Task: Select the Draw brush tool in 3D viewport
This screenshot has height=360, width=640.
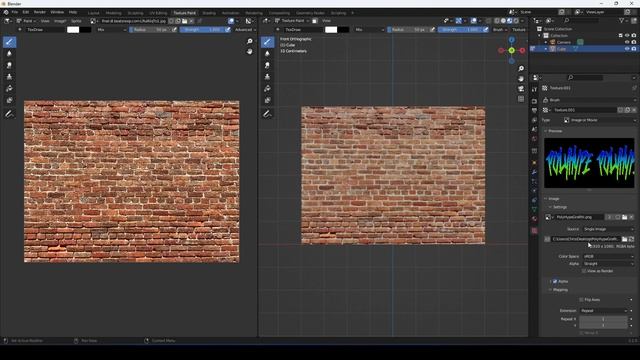Action: pos(267,42)
